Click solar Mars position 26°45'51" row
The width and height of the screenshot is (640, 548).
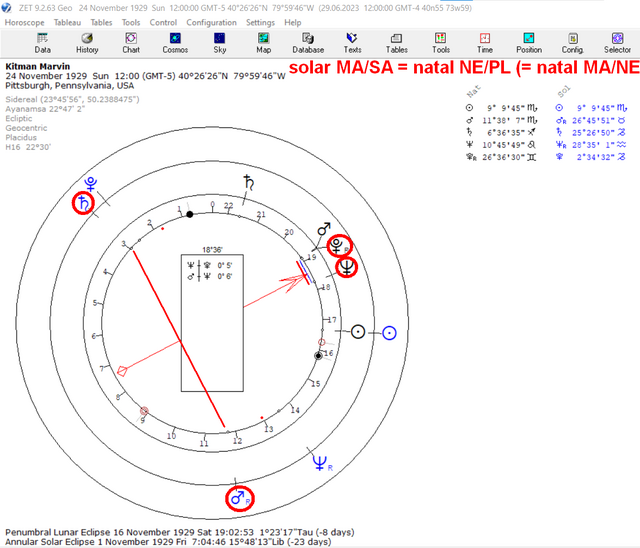click(591, 120)
